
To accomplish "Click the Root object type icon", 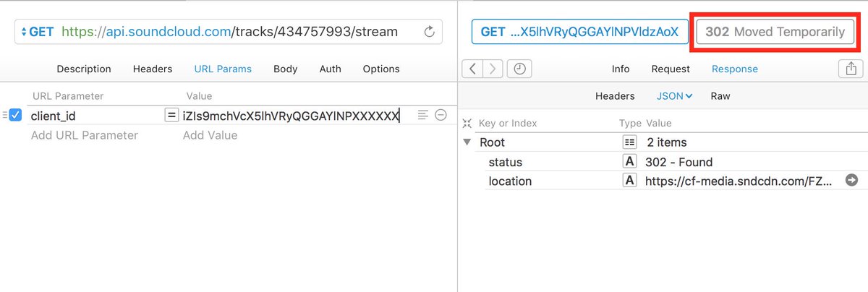I will click(x=629, y=142).
